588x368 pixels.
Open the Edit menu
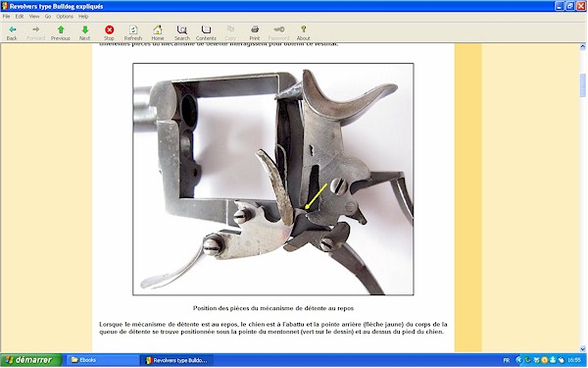click(x=20, y=17)
